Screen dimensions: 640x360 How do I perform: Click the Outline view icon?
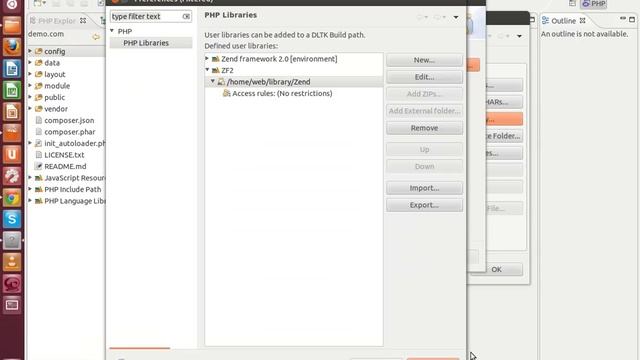[x=545, y=20]
